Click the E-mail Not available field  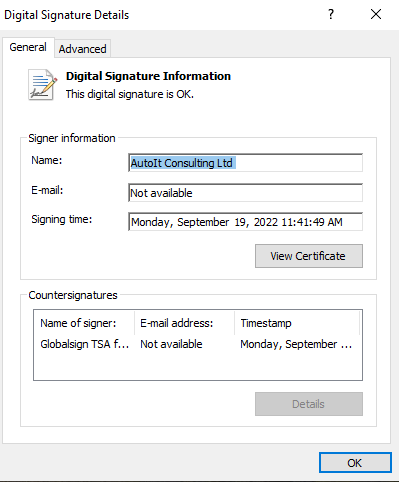click(x=245, y=193)
